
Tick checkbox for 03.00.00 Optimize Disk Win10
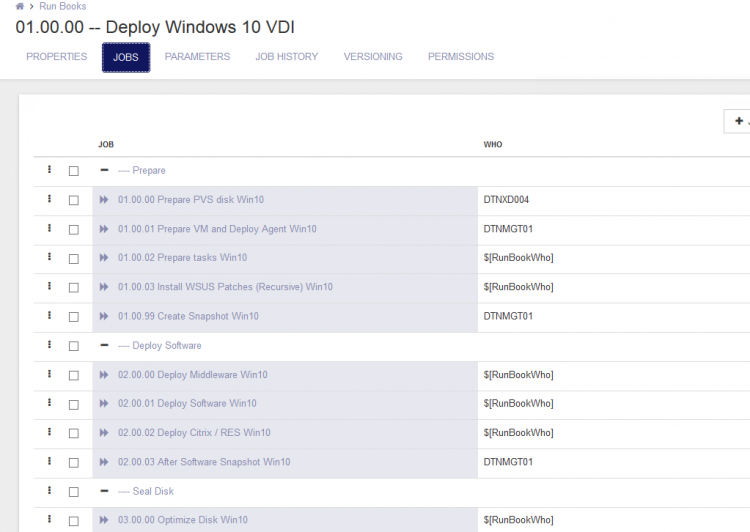click(x=74, y=521)
